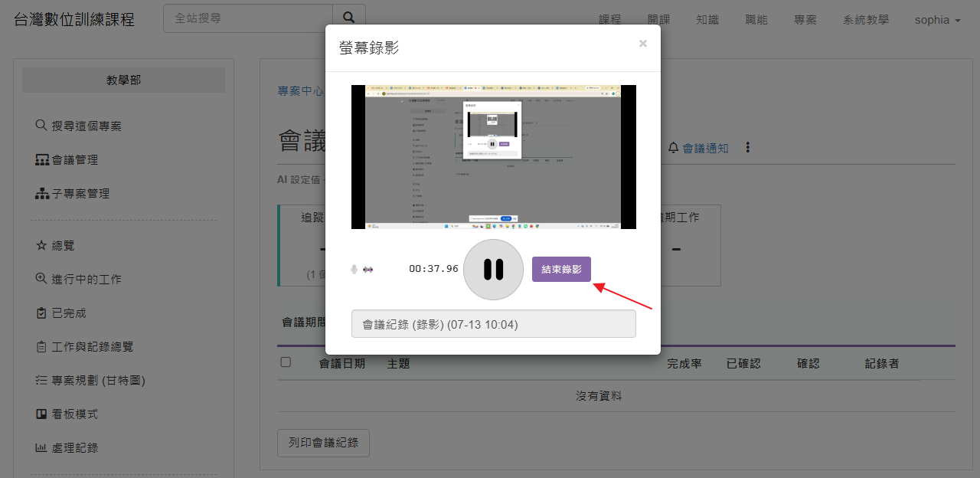Click the recording preview thumbnail
The image size is (980, 478).
(x=494, y=157)
